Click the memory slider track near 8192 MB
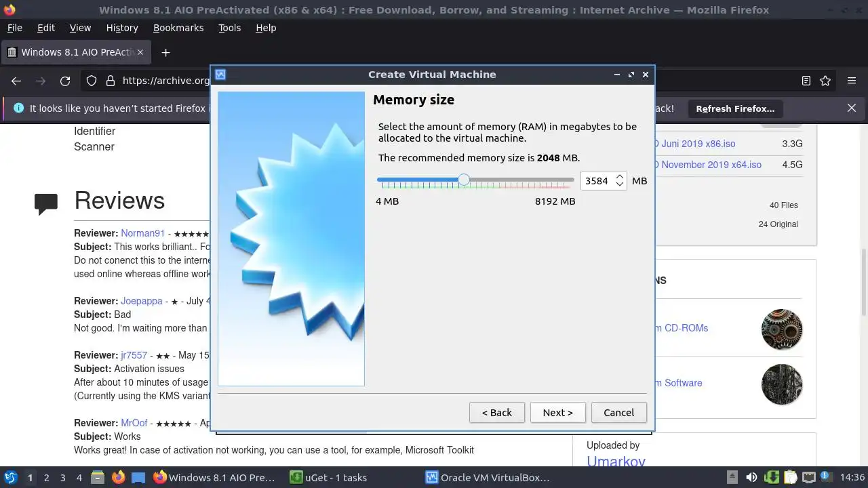This screenshot has width=868, height=488. 570,180
